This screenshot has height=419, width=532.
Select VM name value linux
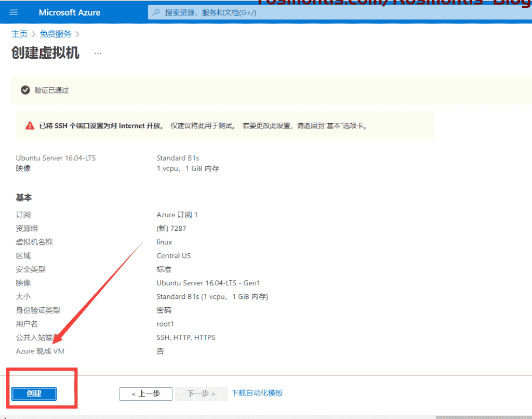pyautogui.click(x=164, y=242)
